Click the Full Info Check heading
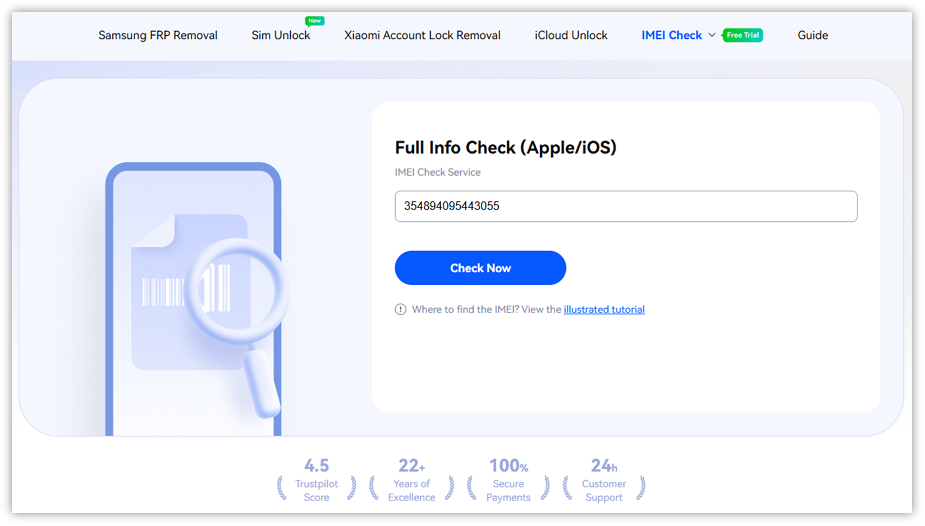 tap(506, 147)
